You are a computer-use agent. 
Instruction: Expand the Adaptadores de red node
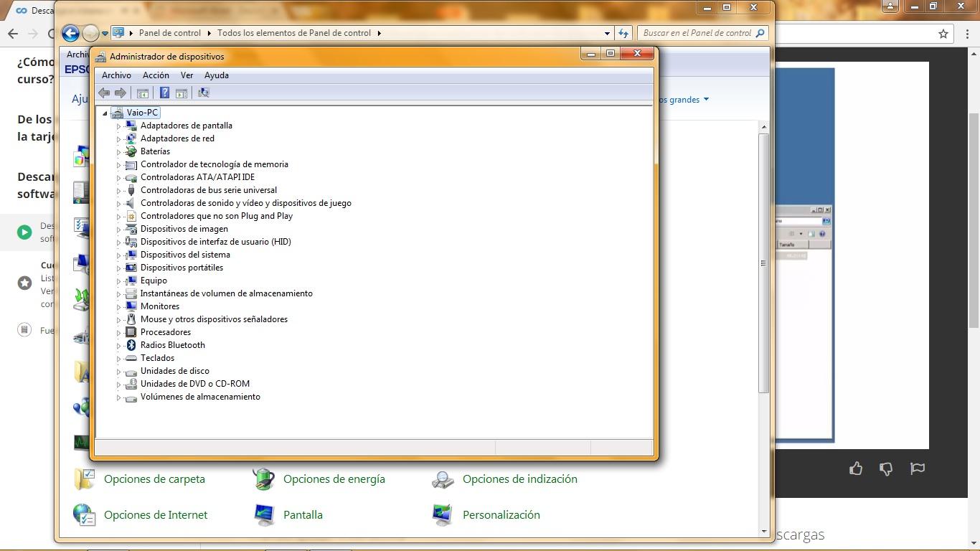pyautogui.click(x=118, y=138)
